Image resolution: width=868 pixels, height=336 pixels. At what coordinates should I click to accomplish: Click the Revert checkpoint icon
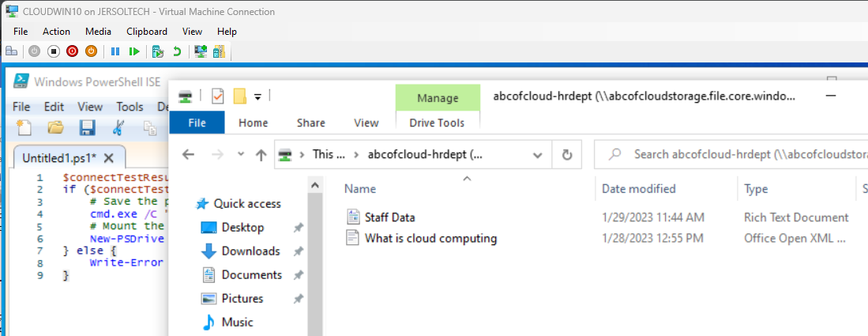177,51
